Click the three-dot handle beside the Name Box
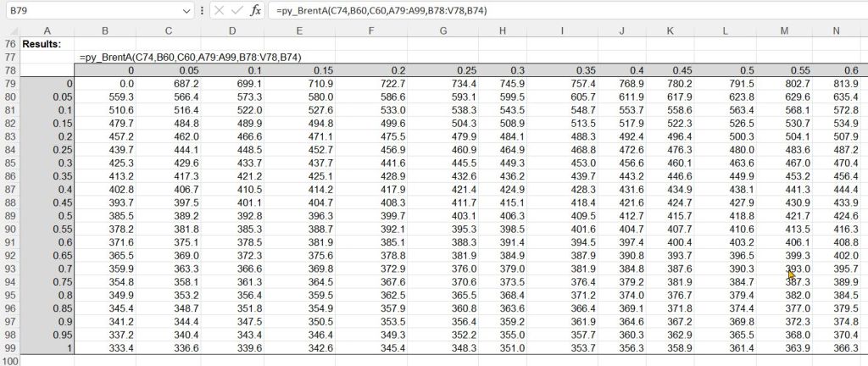 (x=201, y=11)
